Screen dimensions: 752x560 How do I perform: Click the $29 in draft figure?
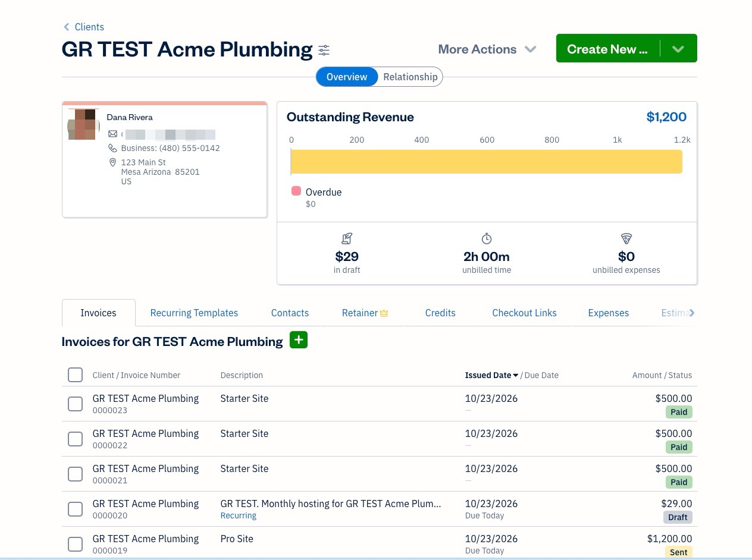click(x=347, y=256)
